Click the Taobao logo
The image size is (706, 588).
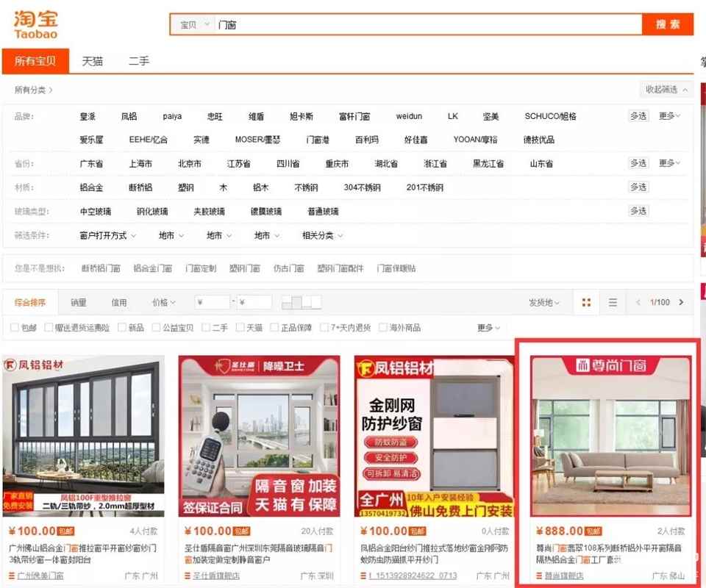(35, 24)
